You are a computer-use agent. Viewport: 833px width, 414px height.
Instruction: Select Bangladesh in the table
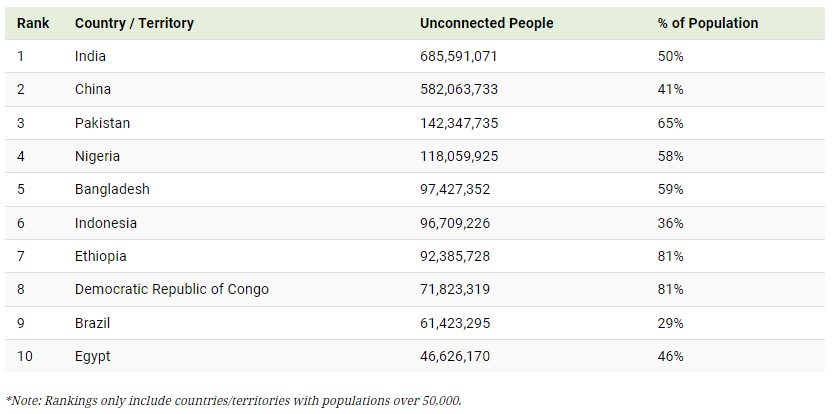pos(112,189)
